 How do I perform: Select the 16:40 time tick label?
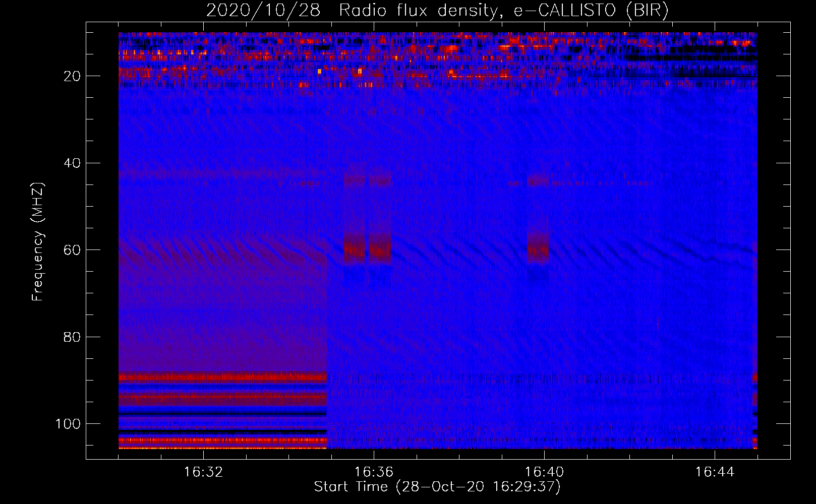point(544,472)
